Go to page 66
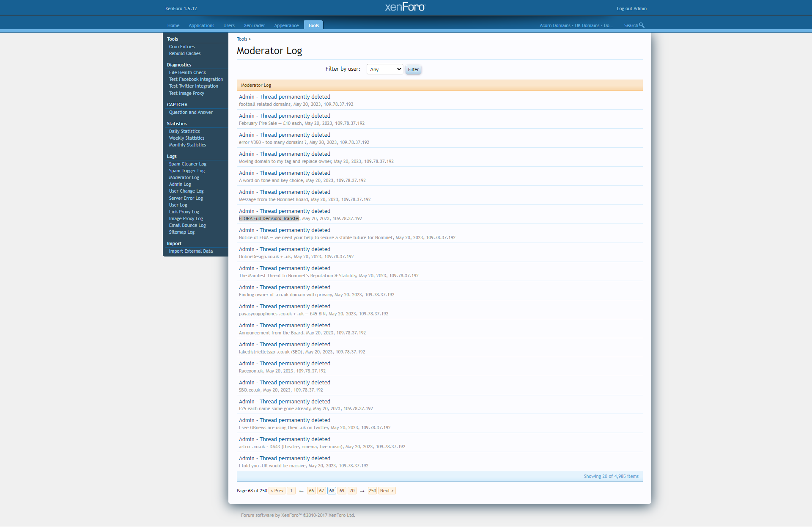812x527 pixels. pos(311,491)
